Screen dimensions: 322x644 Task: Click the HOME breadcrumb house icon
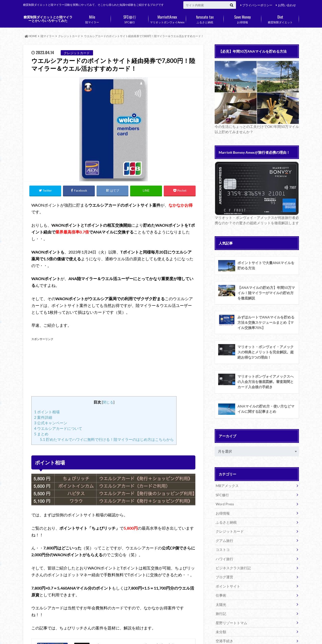26,36
